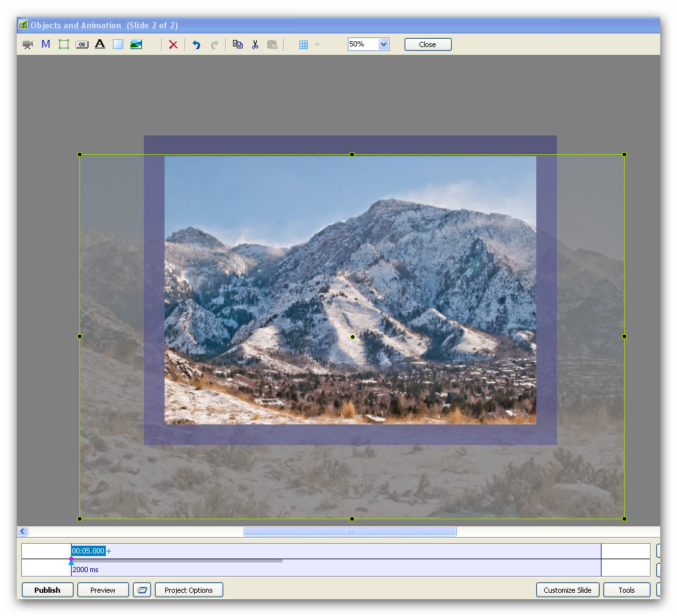677x616 pixels.
Task: Select the green frame object tool
Action: click(x=64, y=45)
